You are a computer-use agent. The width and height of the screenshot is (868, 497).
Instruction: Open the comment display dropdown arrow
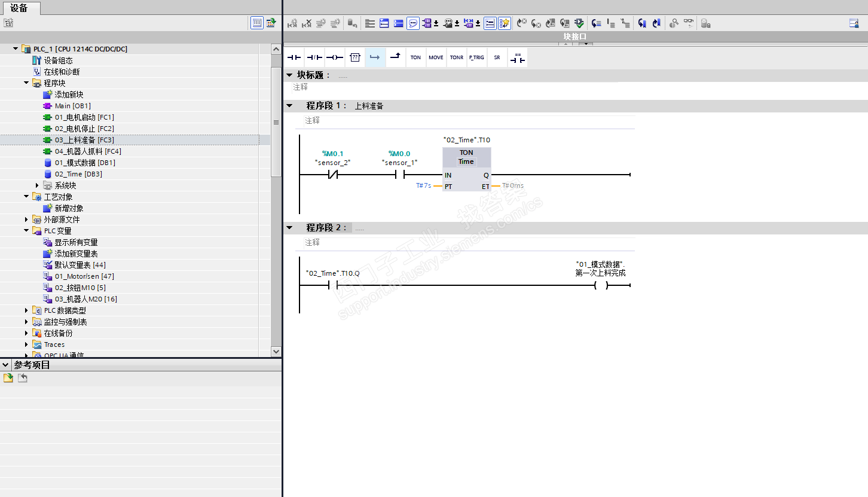pos(457,23)
